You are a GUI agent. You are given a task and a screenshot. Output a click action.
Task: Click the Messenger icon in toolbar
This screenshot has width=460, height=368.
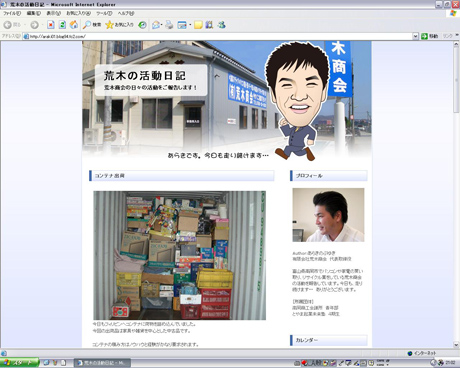(x=222, y=25)
